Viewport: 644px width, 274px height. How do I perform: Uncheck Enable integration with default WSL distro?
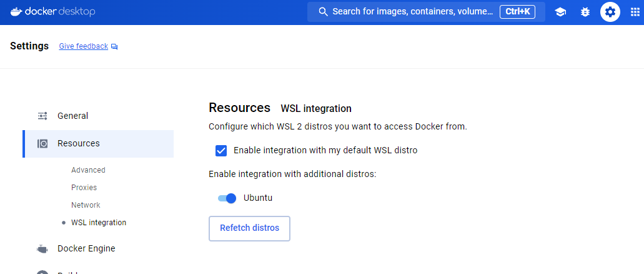tap(221, 151)
